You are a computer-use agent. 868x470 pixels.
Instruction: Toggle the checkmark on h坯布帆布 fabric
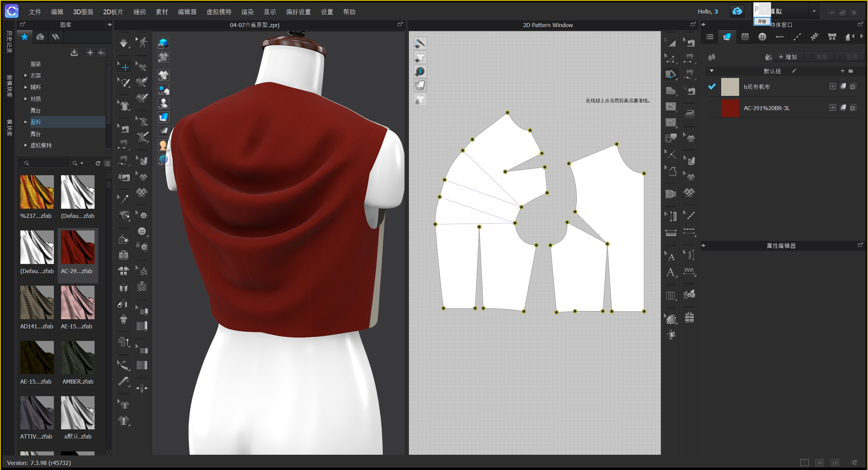click(712, 87)
